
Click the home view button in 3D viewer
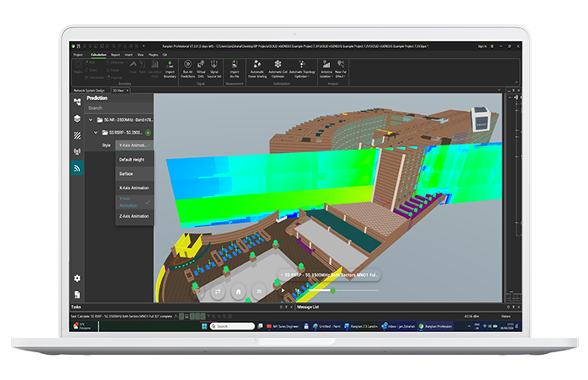click(239, 290)
